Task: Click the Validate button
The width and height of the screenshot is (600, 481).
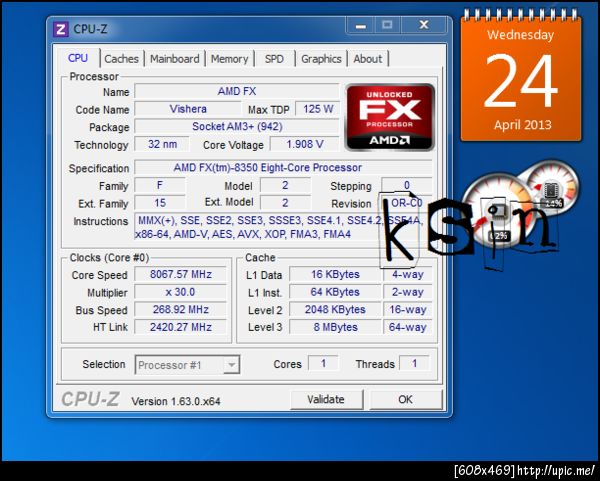Action: coord(326,399)
